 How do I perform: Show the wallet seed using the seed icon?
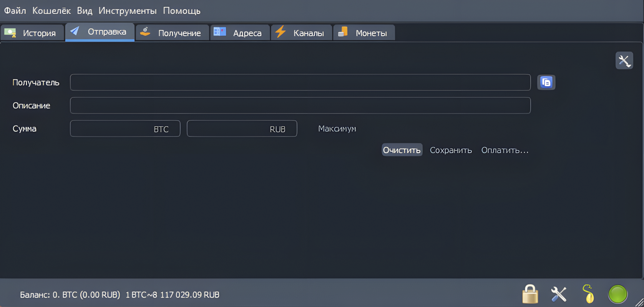coord(588,294)
